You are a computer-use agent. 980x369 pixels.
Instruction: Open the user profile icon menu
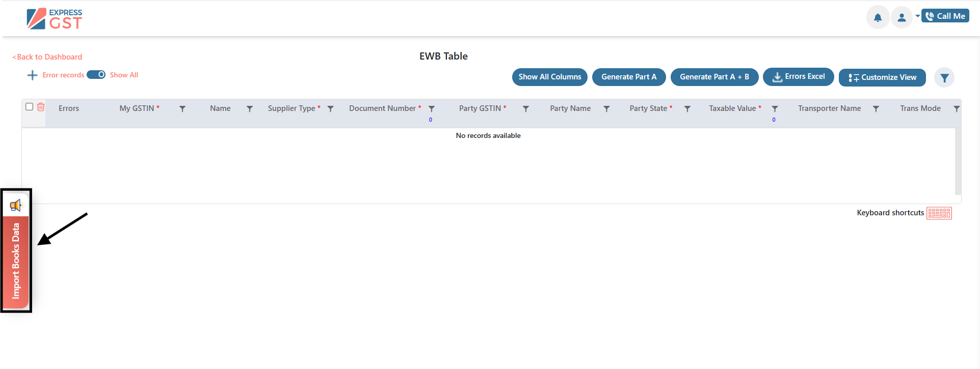[902, 18]
